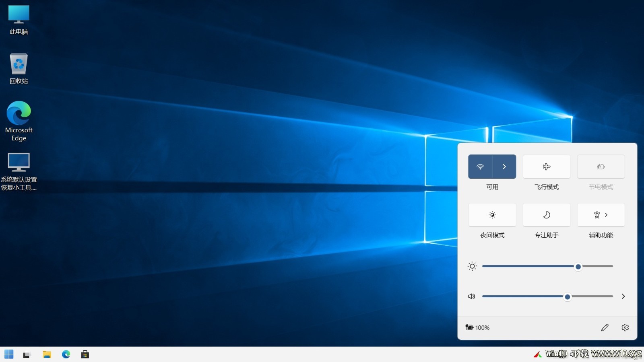Launch File Explorer from the taskbar
Image resolution: width=644 pixels, height=362 pixels.
(x=47, y=354)
